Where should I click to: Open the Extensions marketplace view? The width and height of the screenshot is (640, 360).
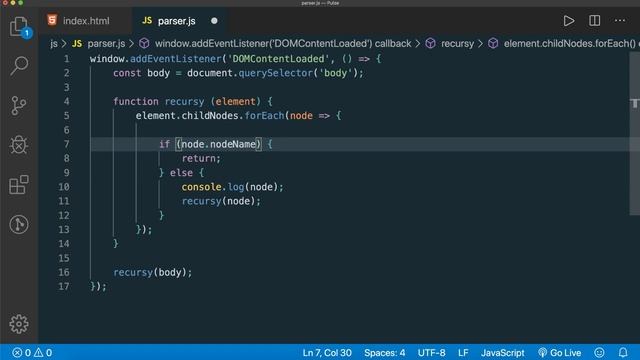pos(19,184)
